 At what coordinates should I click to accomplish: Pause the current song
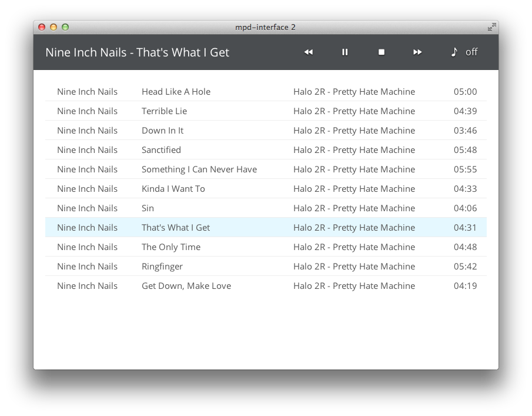(344, 52)
